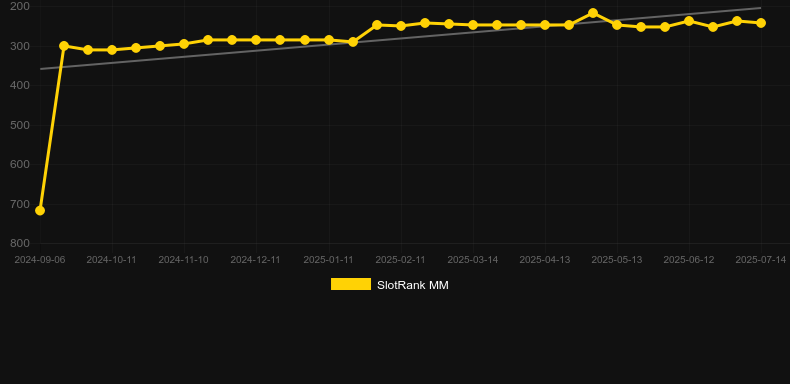
Task: Pick the data point above the 2025-01-11 date
Action: (x=329, y=40)
